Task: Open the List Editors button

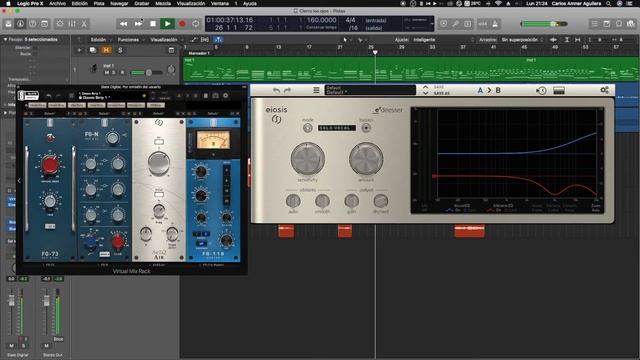Action: (x=595, y=24)
